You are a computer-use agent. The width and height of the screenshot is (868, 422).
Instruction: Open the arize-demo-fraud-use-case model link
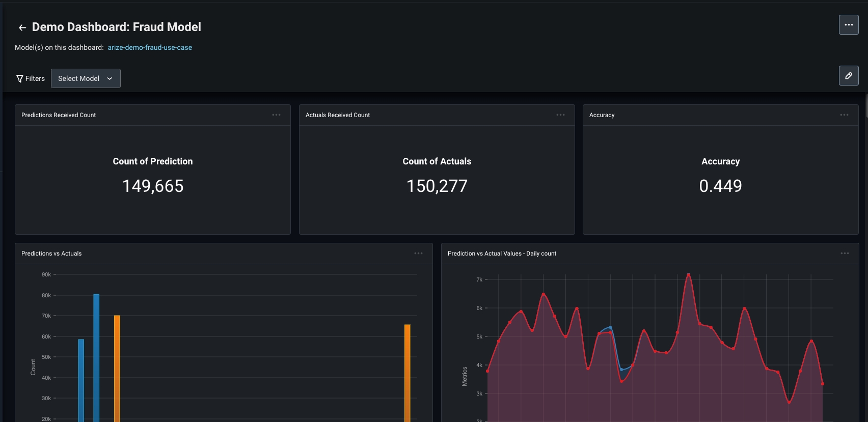click(150, 47)
